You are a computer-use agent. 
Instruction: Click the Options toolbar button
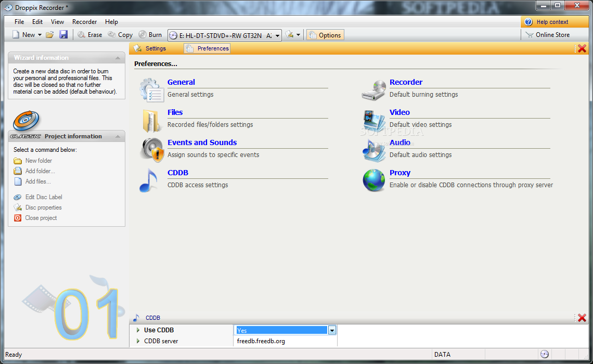(325, 35)
